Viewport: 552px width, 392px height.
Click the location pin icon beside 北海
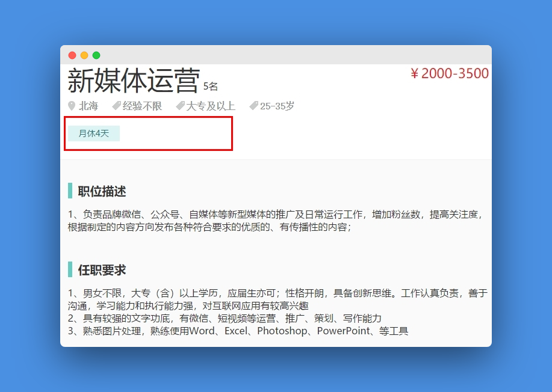pos(72,105)
